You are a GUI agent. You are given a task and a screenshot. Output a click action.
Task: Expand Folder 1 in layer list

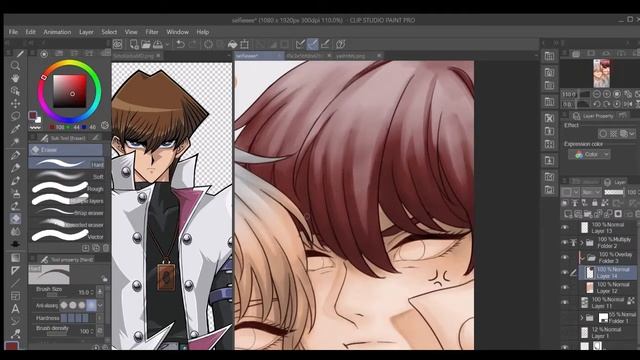(582, 317)
